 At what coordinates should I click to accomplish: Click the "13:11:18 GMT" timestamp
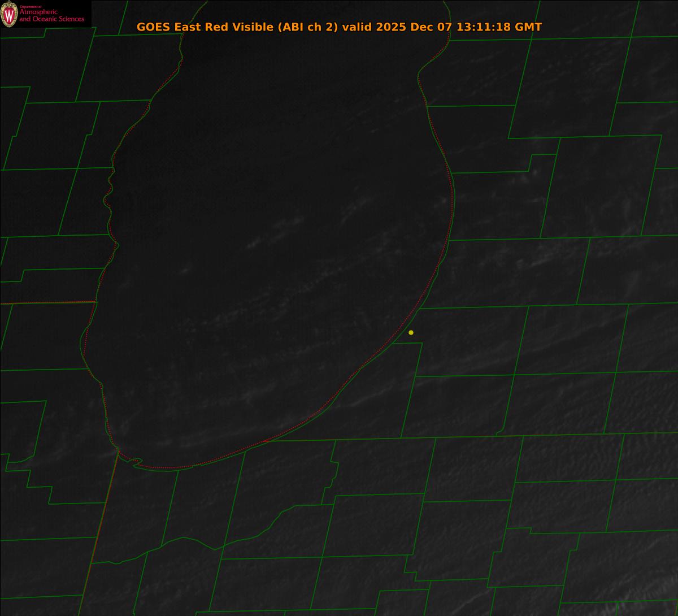pyautogui.click(x=499, y=27)
